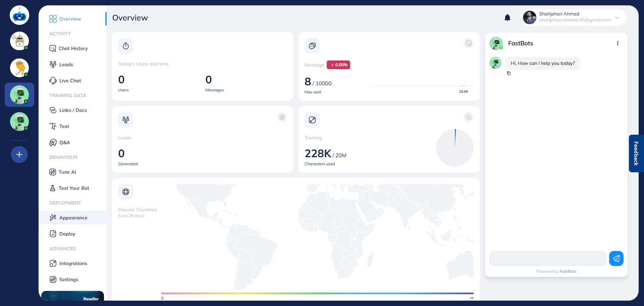Screen dimensions: 644x306
Task: Open the Q&A training page
Action: pyautogui.click(x=60, y=142)
